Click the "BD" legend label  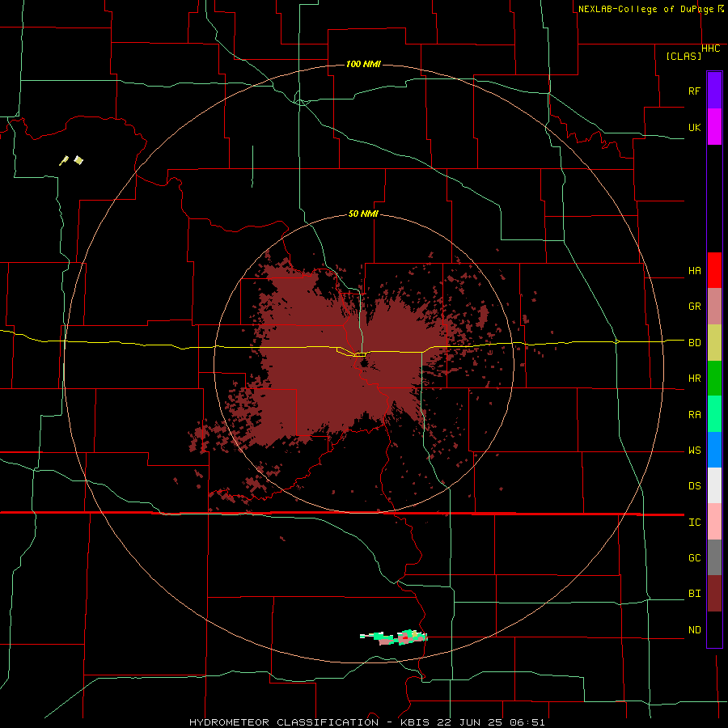pos(694,343)
